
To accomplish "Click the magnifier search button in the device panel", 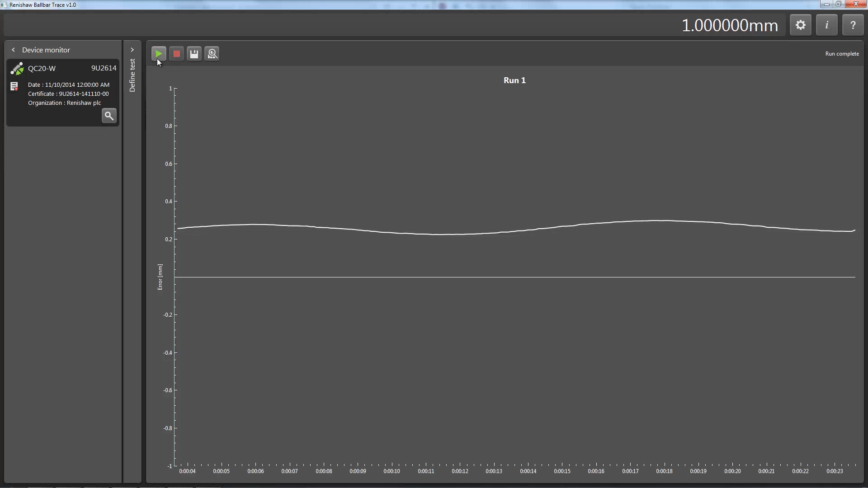I will [109, 116].
